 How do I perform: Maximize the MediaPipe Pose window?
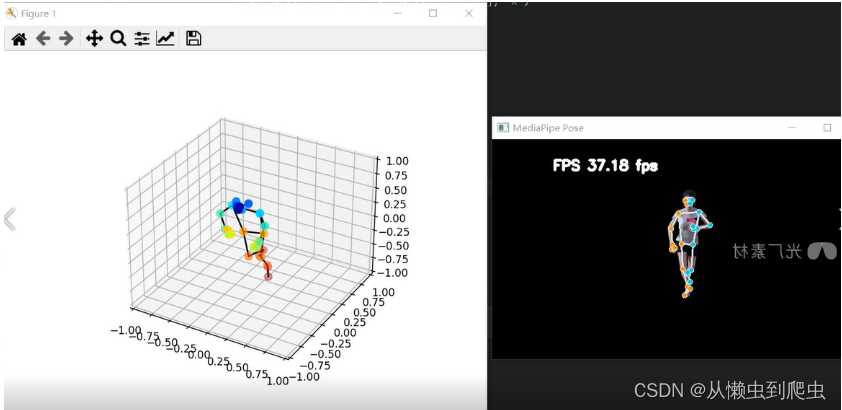827,128
